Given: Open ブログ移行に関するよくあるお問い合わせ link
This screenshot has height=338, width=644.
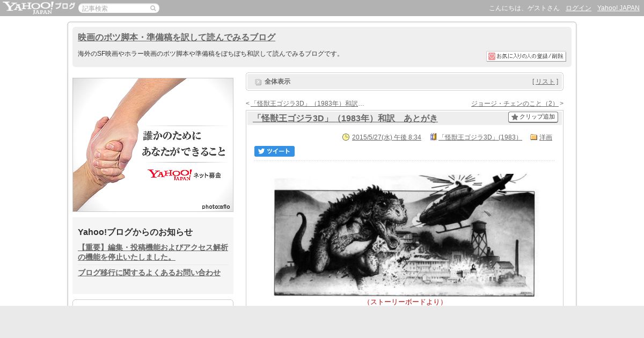Looking at the screenshot, I should tap(149, 273).
